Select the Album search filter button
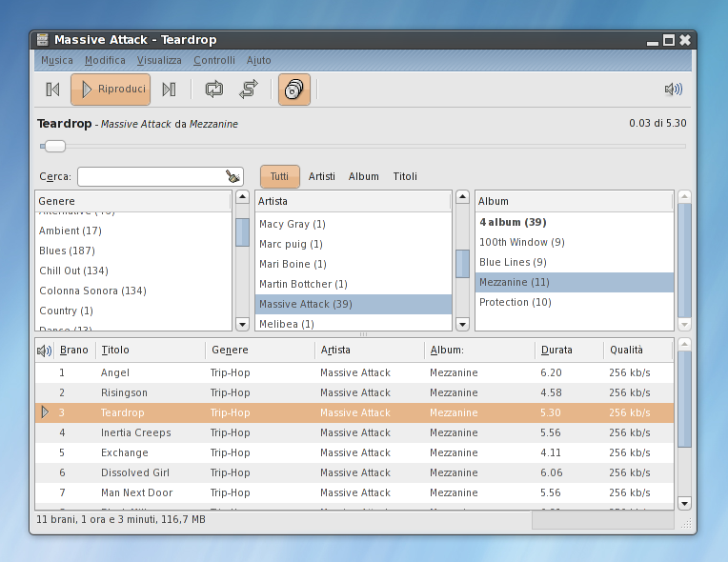This screenshot has height=562, width=728. 364,176
